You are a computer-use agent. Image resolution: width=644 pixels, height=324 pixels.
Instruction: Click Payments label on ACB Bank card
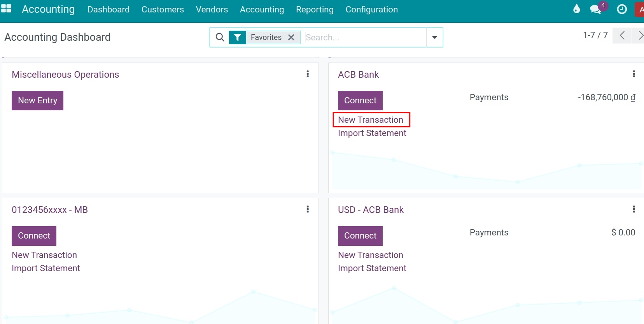[x=489, y=98]
